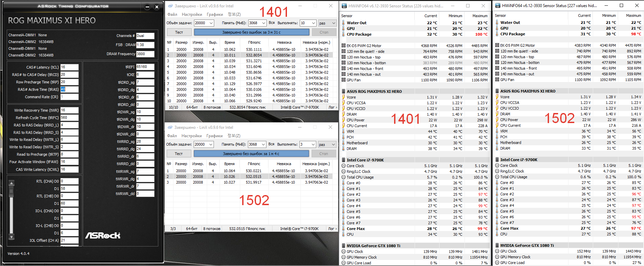Click the Refresh Cycle Time (tRFC) field
Viewport: 644px width, 266px height.
pos(69,118)
